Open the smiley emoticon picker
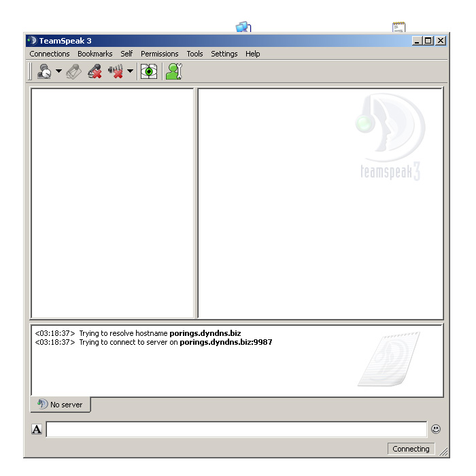 (436, 429)
